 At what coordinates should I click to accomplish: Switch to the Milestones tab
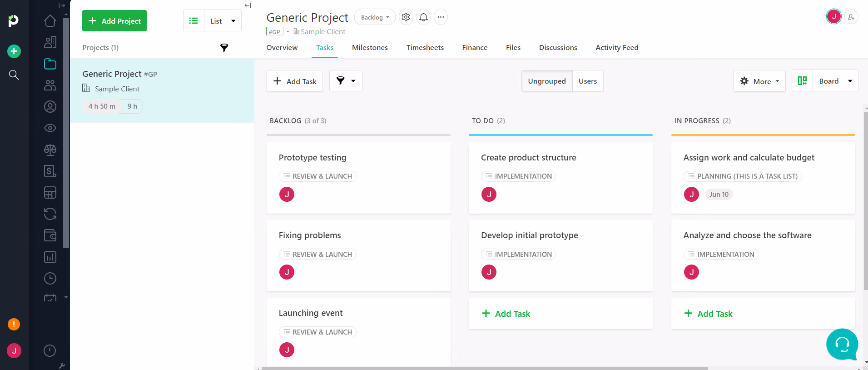(x=370, y=48)
